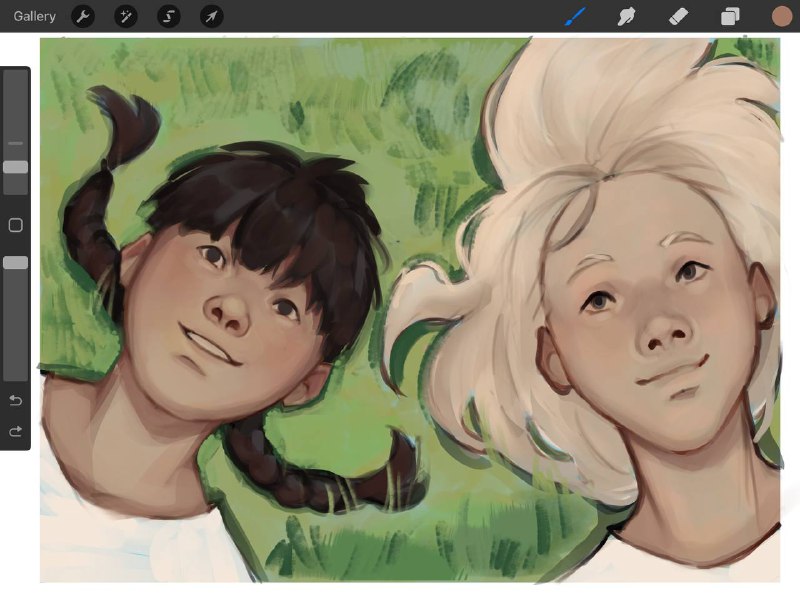This screenshot has height=600, width=800.
Task: Select the Selection tool S icon
Action: 168,17
